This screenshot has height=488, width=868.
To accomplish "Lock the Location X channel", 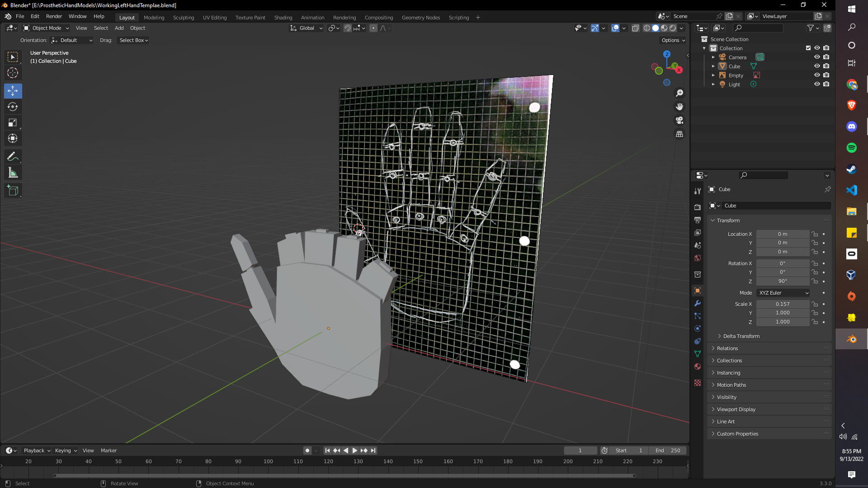I will [x=815, y=234].
